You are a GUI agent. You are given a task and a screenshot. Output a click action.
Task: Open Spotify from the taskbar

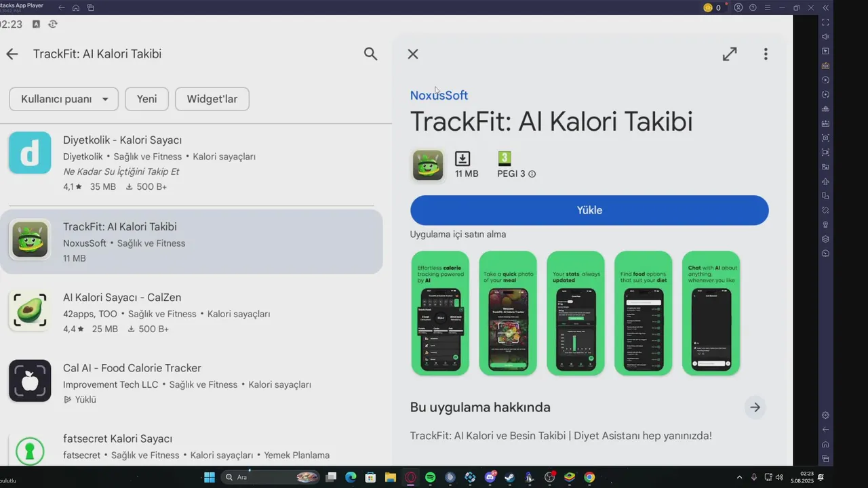(430, 477)
